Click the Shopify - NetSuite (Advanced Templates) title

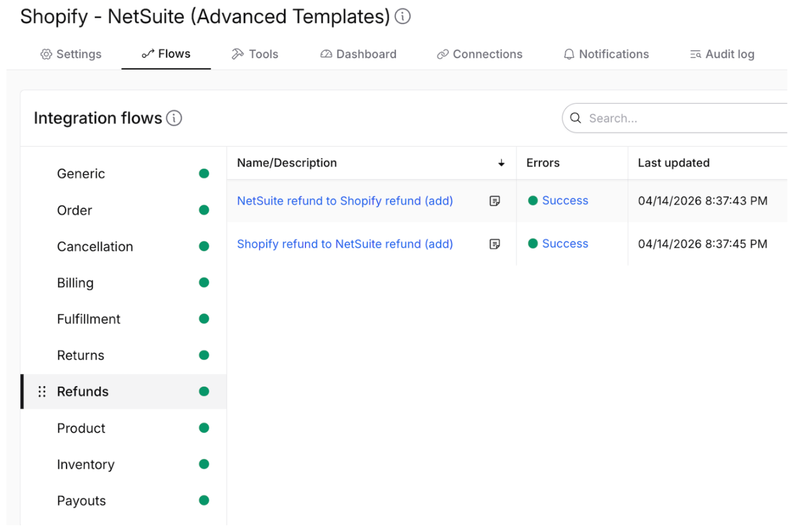pyautogui.click(x=205, y=17)
